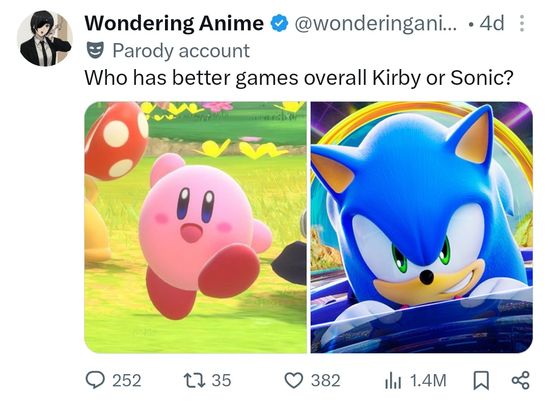Viewport: 550px width, 405px height.
Task: View analytics via bar chart icon
Action: [x=393, y=380]
